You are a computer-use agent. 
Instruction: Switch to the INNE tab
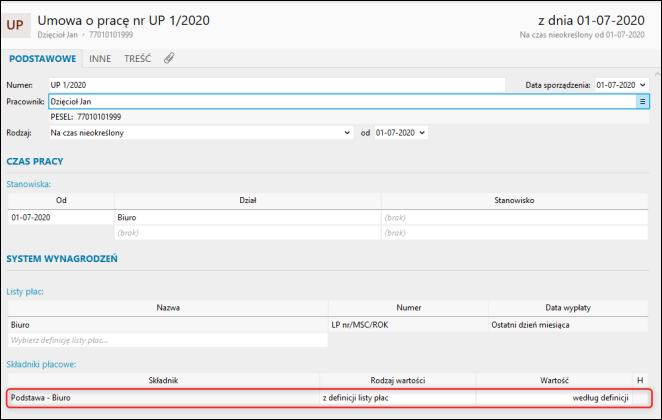point(100,59)
